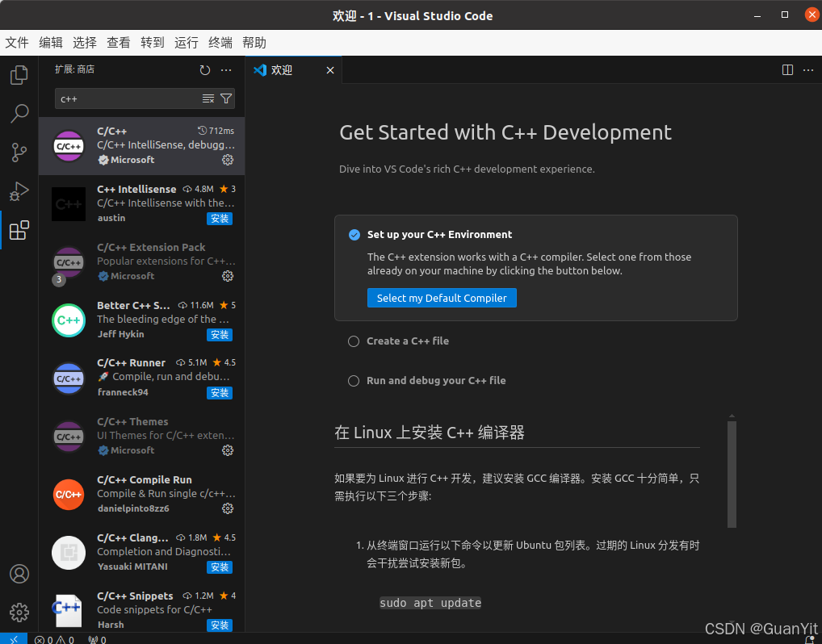Install the Better C++ Syntax extension

219,335
